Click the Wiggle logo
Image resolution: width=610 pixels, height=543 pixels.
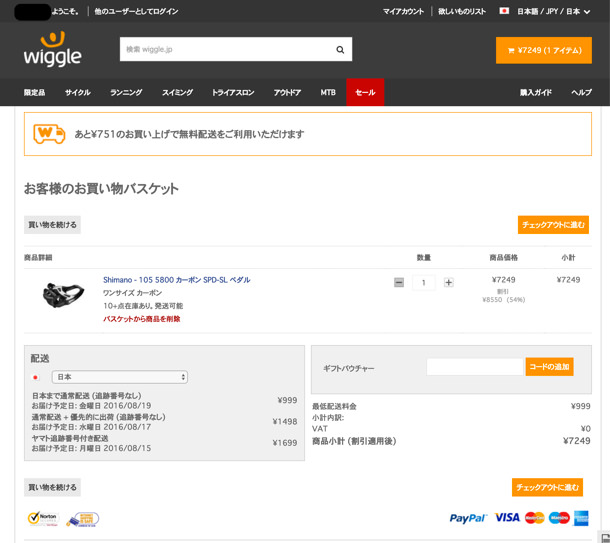pos(53,49)
